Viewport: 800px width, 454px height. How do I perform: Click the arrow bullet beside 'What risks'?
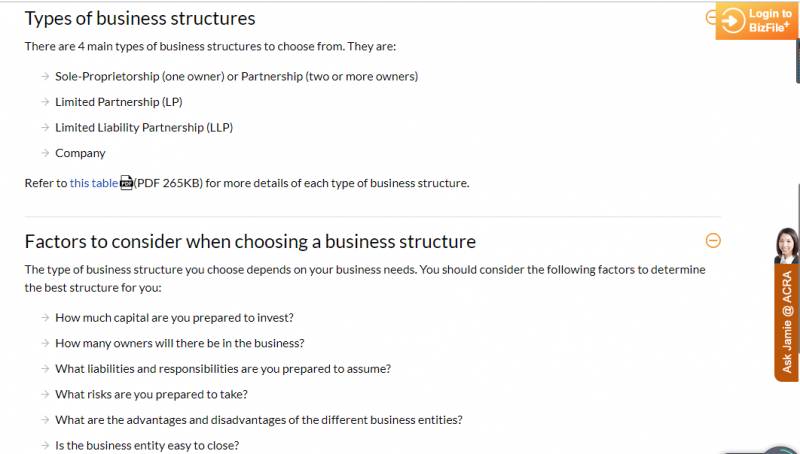[x=45, y=394]
